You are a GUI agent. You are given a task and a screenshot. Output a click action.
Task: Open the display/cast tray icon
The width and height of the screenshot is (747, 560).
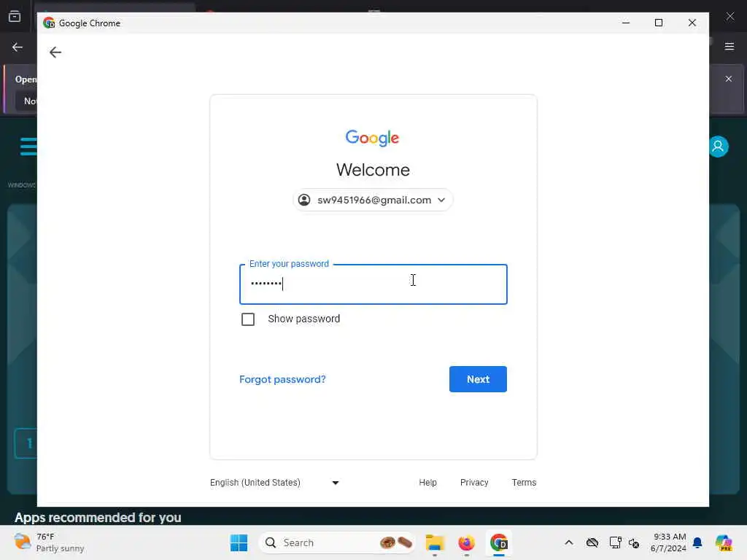click(x=615, y=542)
